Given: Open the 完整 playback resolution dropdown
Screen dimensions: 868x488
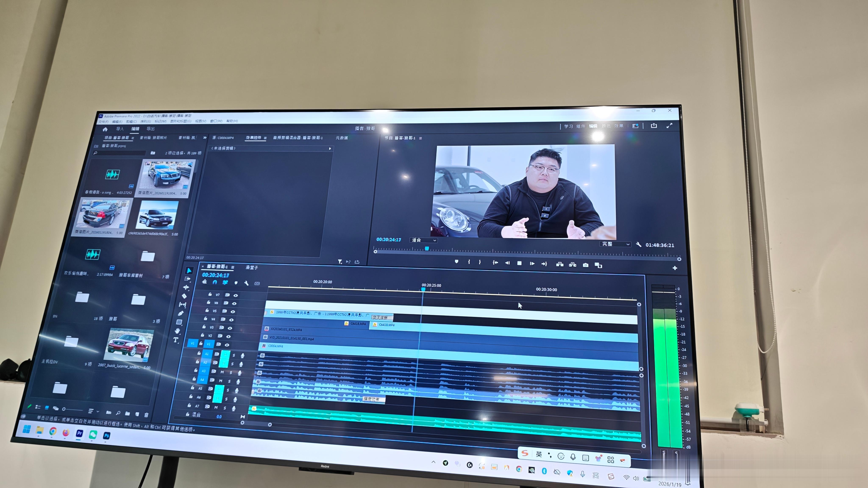Looking at the screenshot, I should click(x=615, y=244).
